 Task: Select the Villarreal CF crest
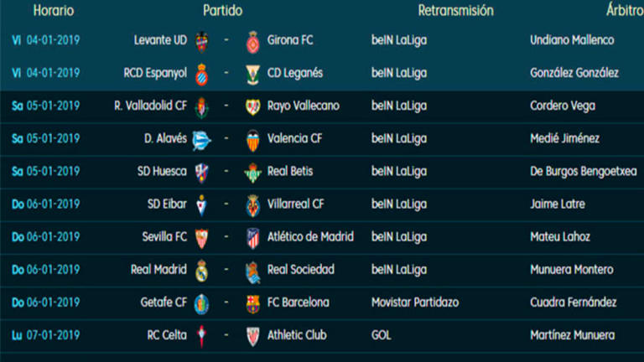[x=252, y=205]
